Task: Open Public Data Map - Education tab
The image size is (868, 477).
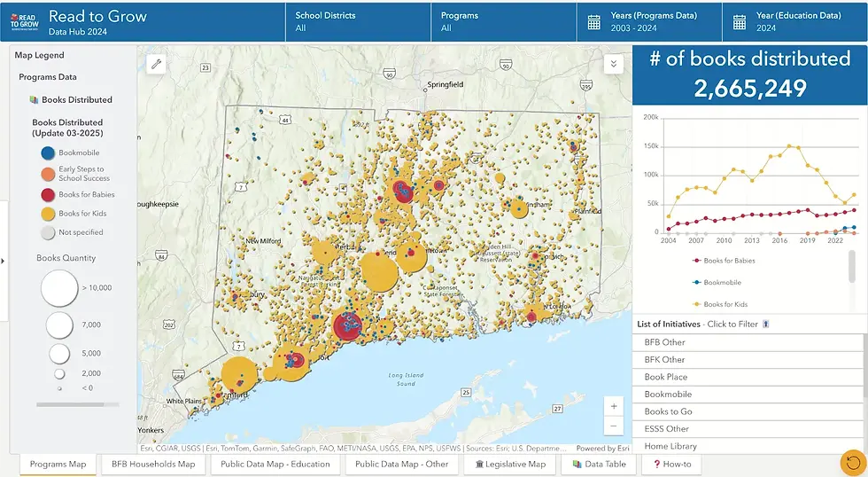Action: pyautogui.click(x=275, y=465)
